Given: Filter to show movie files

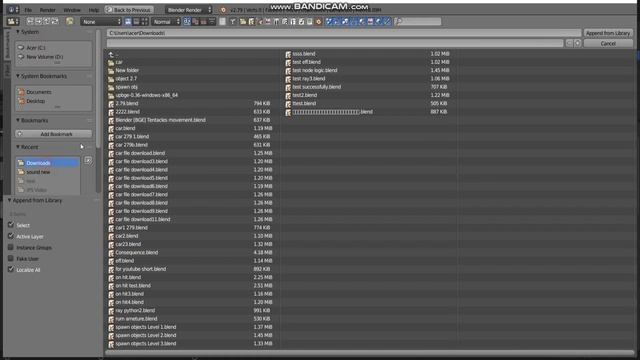Looking at the screenshot, I should (276, 21).
